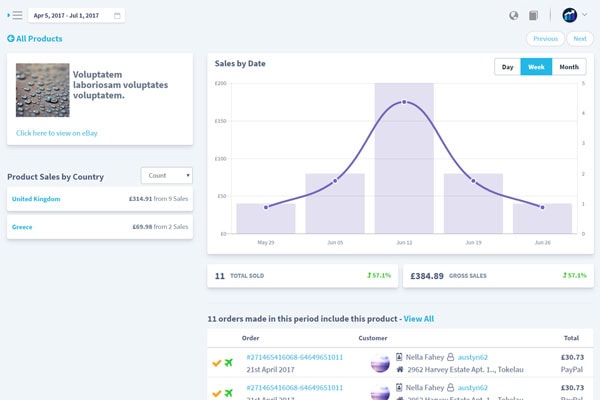Open Click here to view on eBay link

[x=57, y=133]
